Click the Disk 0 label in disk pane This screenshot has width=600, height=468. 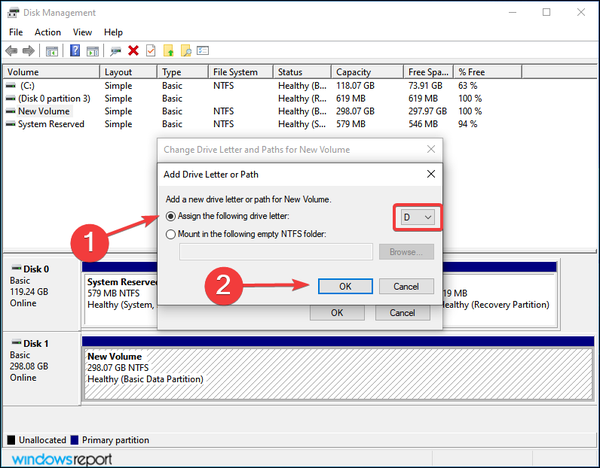coord(36,269)
